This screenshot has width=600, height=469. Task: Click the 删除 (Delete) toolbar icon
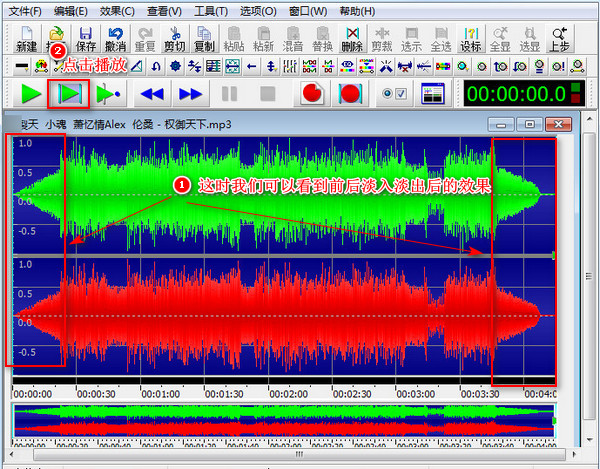click(x=352, y=39)
